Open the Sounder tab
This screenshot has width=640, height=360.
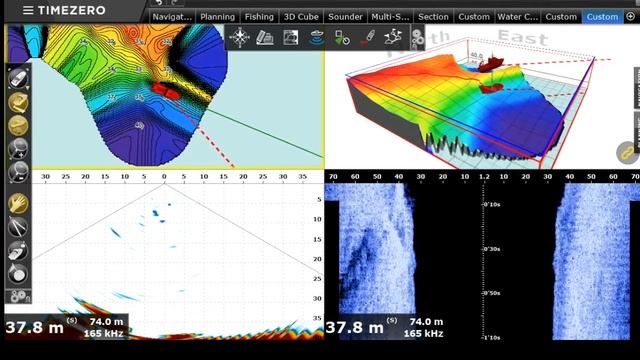345,17
